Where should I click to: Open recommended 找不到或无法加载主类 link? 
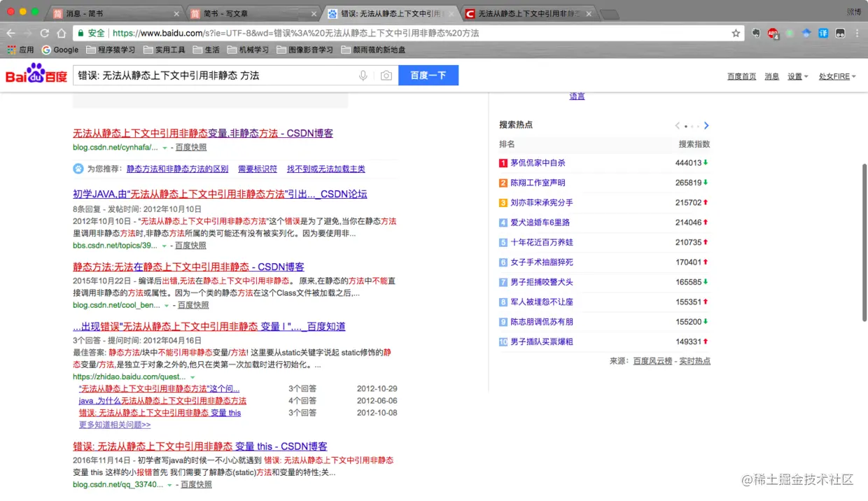tap(325, 169)
